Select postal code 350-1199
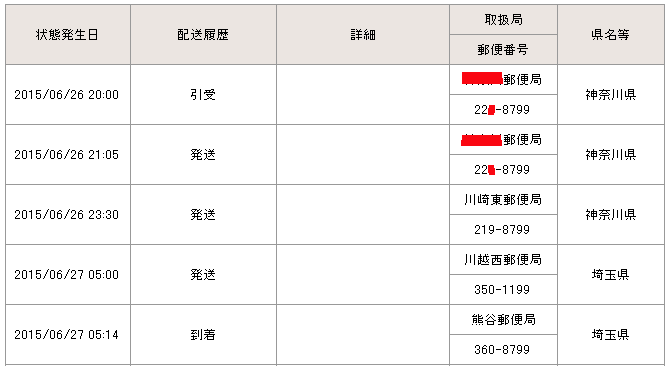 tap(503, 290)
